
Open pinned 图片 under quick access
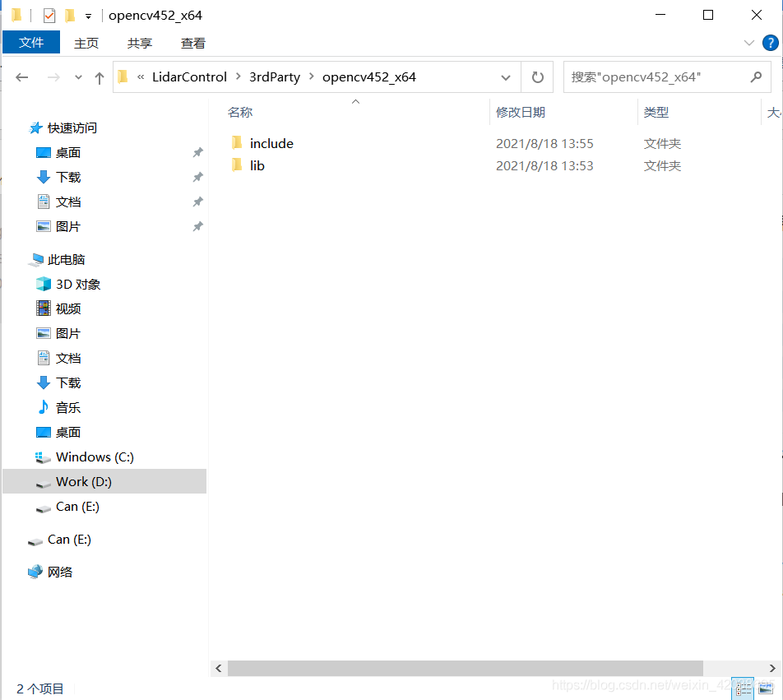point(68,227)
